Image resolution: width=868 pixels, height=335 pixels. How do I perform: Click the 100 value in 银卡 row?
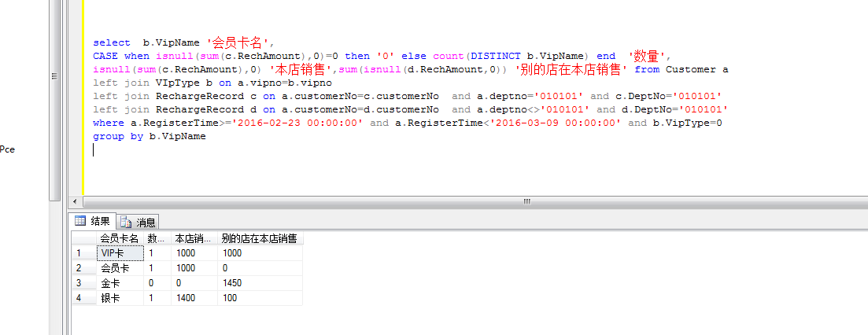point(260,298)
